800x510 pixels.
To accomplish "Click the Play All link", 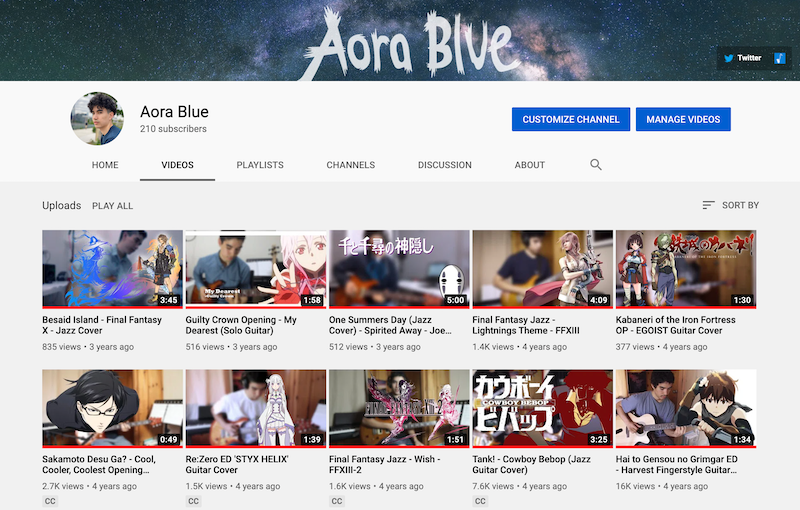I will (x=112, y=206).
